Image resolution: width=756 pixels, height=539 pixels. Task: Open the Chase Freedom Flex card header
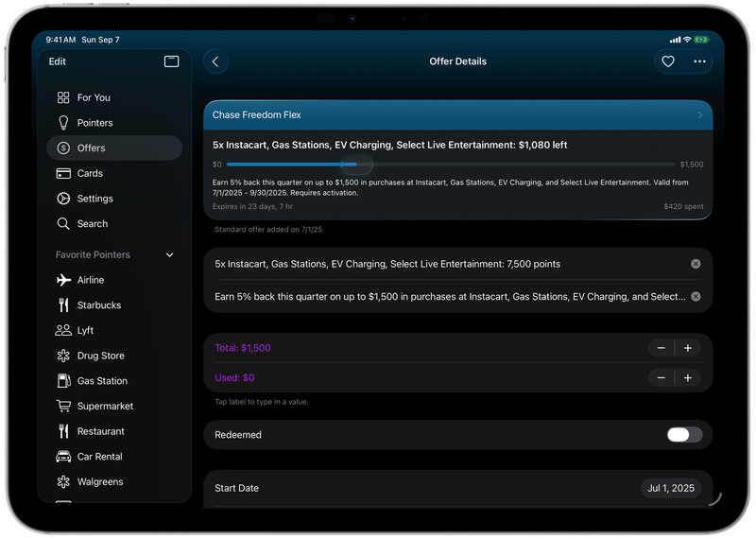(457, 114)
